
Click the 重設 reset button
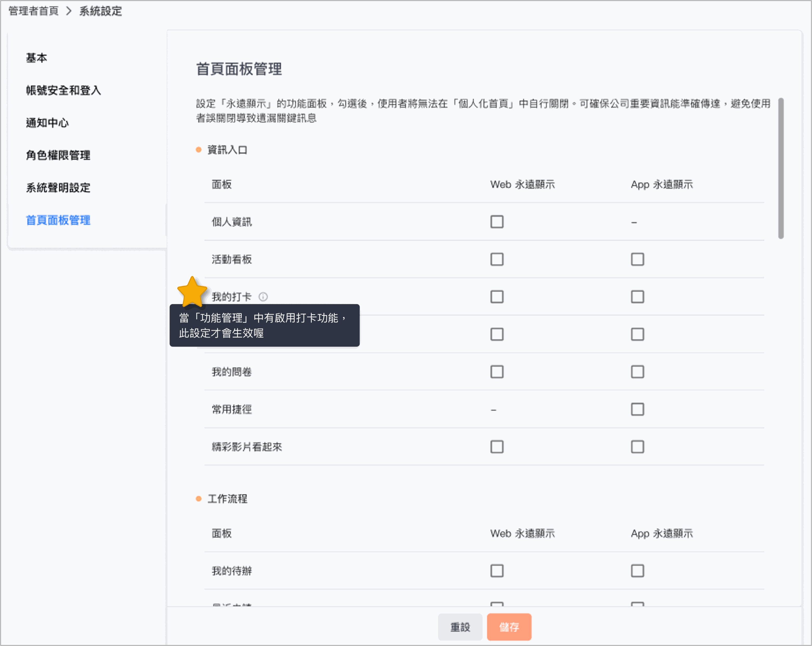coord(460,627)
